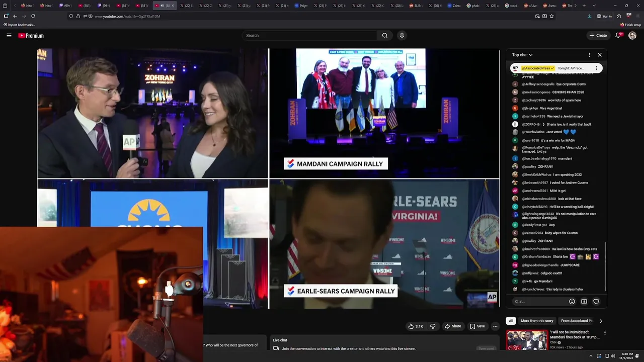
Task: Open 'I will not be intimidated' video title
Action: (575, 335)
